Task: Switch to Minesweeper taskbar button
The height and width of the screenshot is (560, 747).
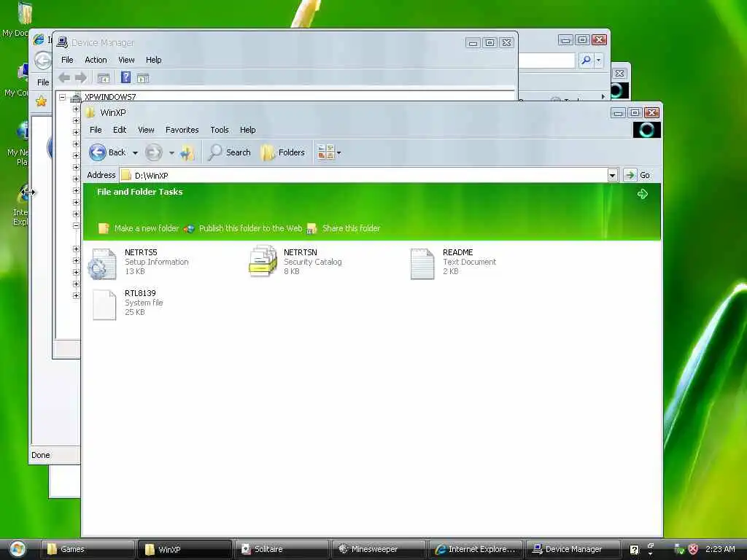Action: tap(379, 550)
